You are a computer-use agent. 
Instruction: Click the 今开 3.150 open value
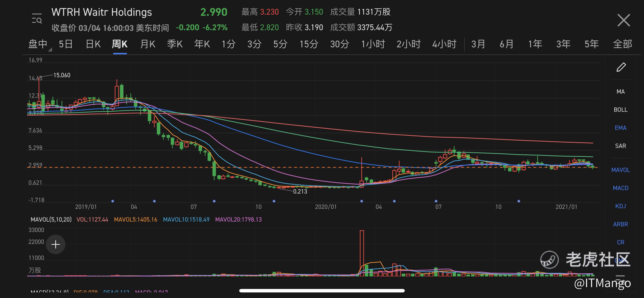pyautogui.click(x=305, y=12)
